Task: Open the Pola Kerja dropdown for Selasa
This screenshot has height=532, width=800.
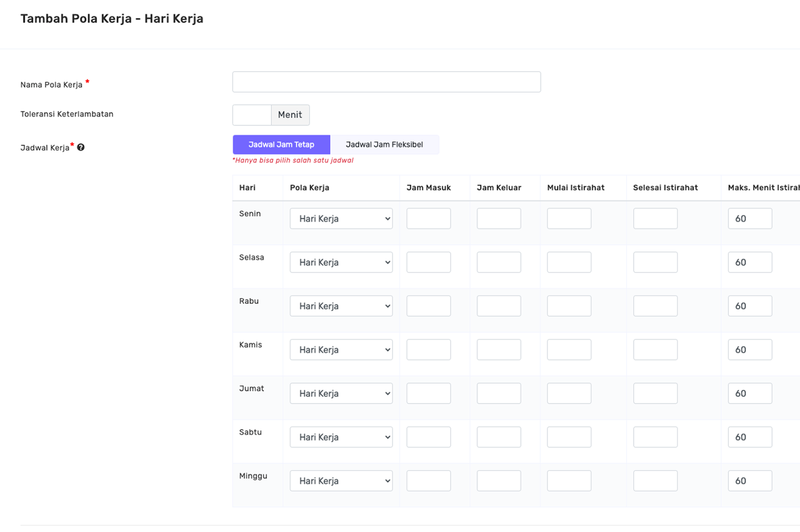Action: tap(341, 262)
